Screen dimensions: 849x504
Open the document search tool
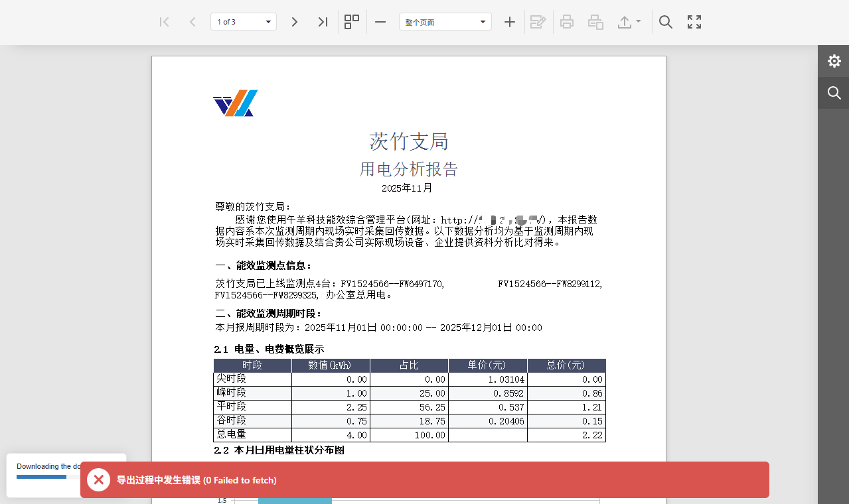[x=666, y=22]
